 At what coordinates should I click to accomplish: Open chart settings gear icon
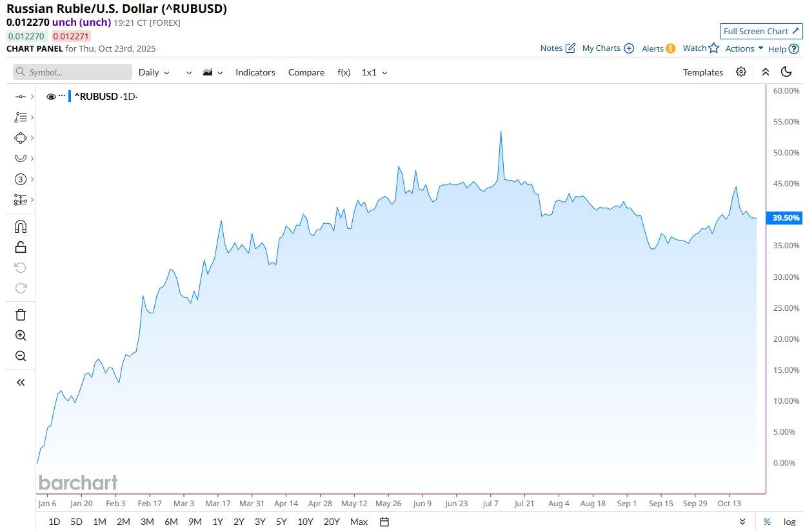[x=741, y=72]
